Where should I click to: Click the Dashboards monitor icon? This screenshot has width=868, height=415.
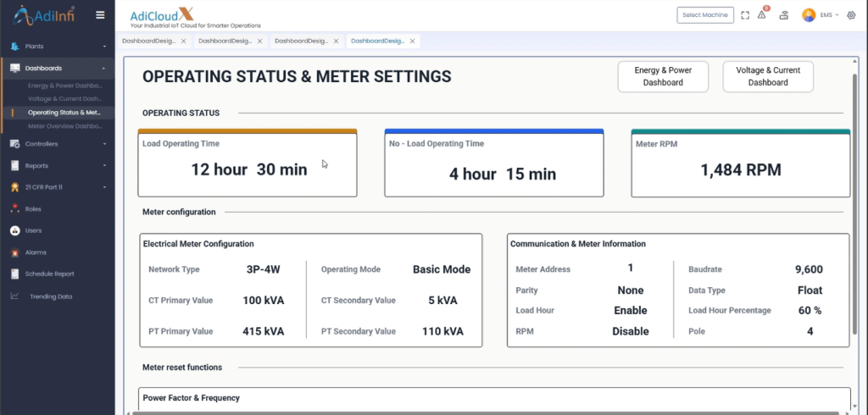(15, 68)
